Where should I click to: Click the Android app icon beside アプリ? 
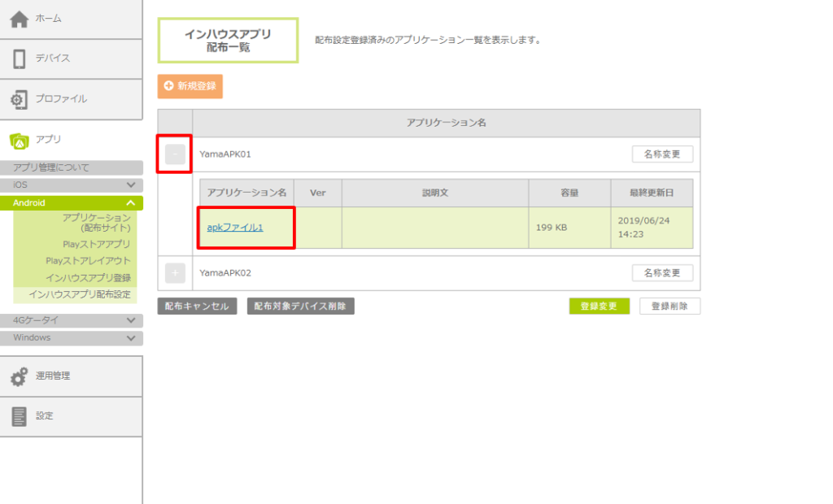(x=19, y=141)
